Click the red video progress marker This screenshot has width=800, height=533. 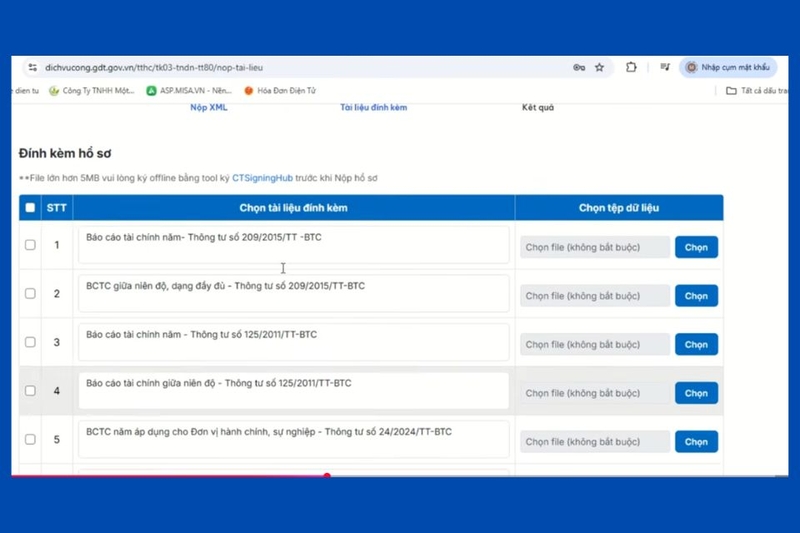(327, 475)
